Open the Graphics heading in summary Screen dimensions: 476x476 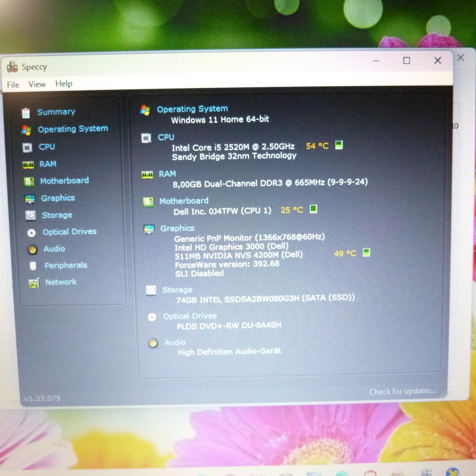(x=177, y=228)
